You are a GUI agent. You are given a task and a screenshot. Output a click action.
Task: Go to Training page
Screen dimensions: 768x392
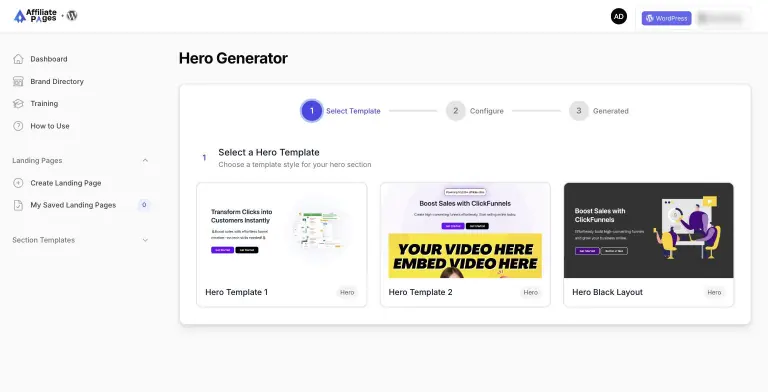coord(44,103)
